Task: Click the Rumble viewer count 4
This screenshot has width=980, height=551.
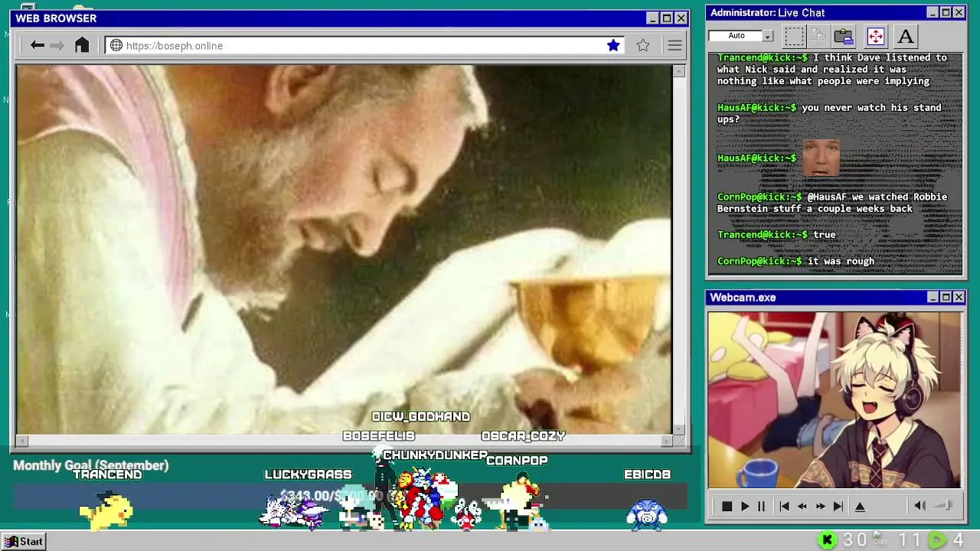Action: pyautogui.click(x=958, y=540)
